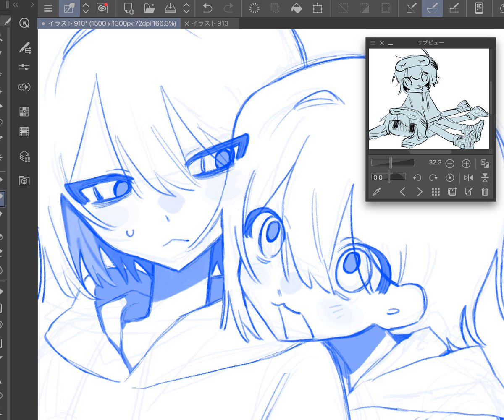The image size is (504, 420).
Task: Click the tablet/smartphone companion icon
Action: [478, 8]
